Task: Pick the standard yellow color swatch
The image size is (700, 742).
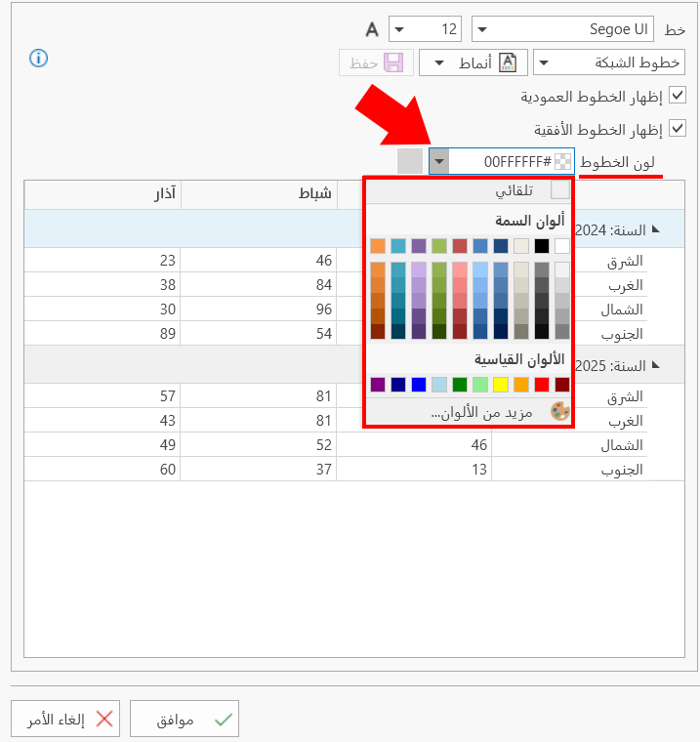Action: (x=501, y=385)
